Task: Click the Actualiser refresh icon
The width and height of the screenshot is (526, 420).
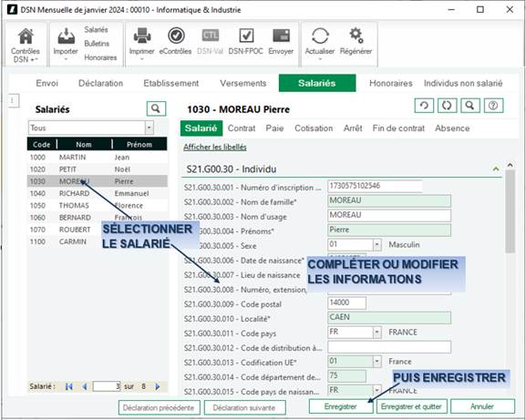Action: point(320,36)
